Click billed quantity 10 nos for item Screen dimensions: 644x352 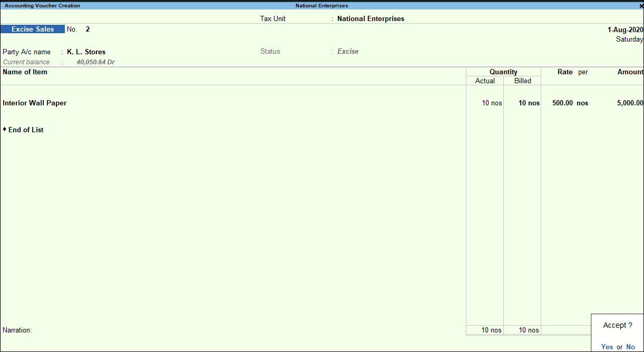(x=529, y=103)
